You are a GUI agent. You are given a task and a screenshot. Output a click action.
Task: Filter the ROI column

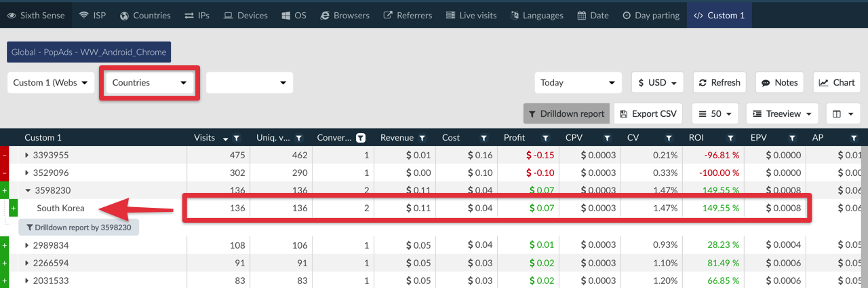tap(730, 138)
